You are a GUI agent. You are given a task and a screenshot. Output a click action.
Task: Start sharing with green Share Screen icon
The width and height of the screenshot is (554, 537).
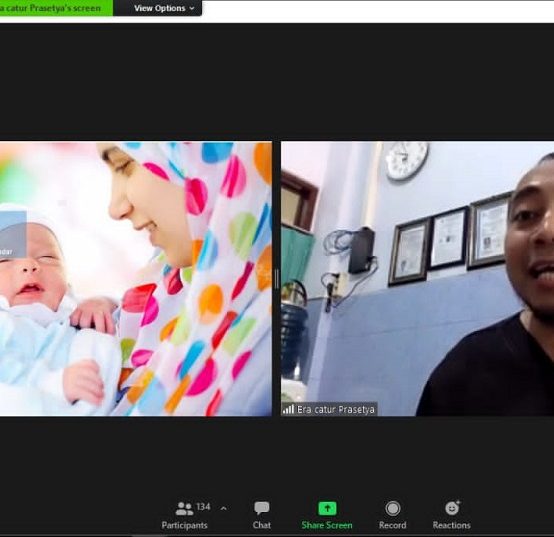327,509
